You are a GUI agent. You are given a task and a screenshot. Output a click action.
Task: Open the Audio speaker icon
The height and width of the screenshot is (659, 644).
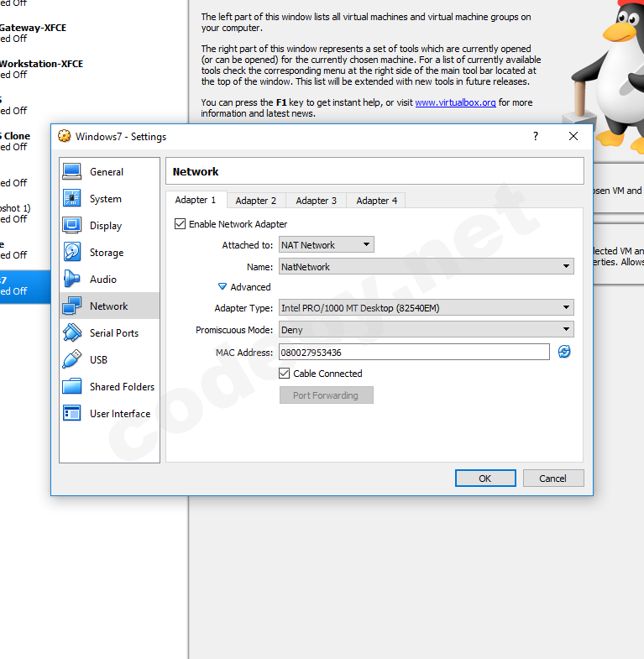pos(73,280)
